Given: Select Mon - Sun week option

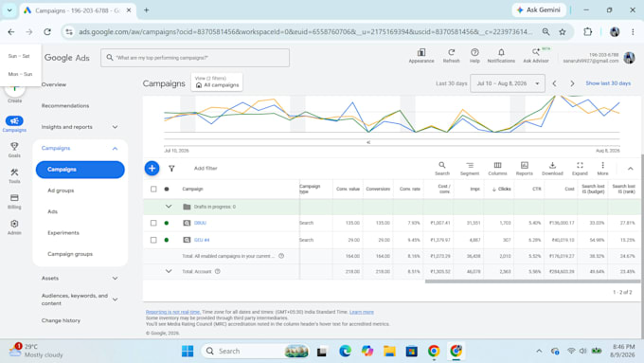Looking at the screenshot, I should pos(20,74).
